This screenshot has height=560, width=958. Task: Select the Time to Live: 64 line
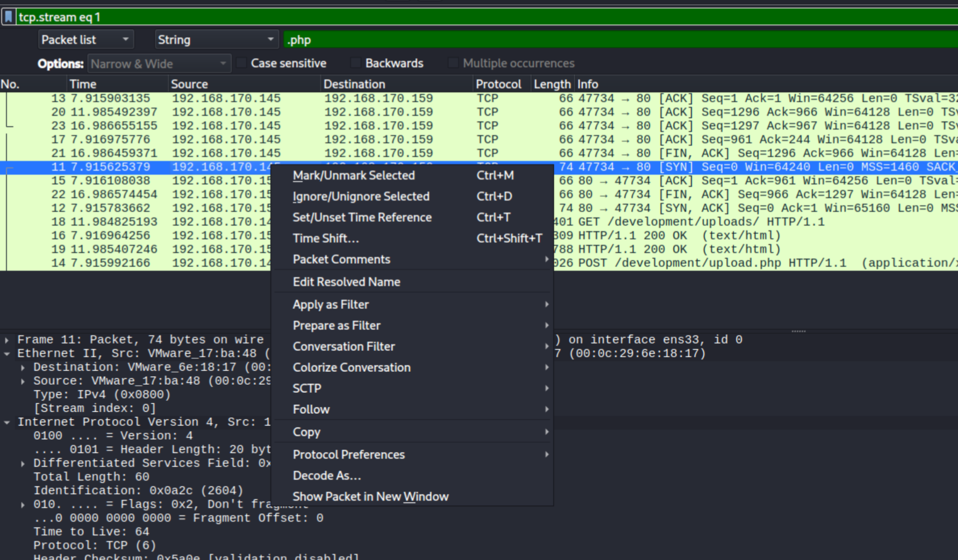click(x=91, y=532)
